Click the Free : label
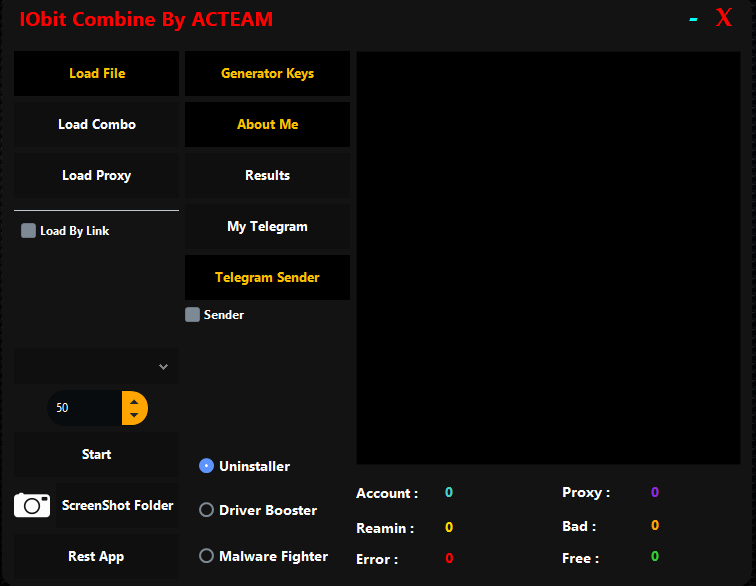The width and height of the screenshot is (756, 586). [x=580, y=559]
